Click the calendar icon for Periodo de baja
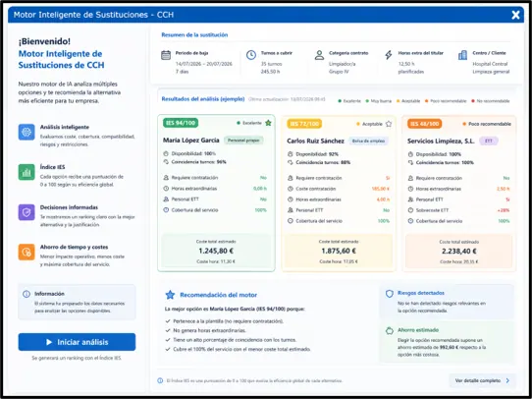Image resolution: width=532 pixels, height=399 pixels. 166,55
